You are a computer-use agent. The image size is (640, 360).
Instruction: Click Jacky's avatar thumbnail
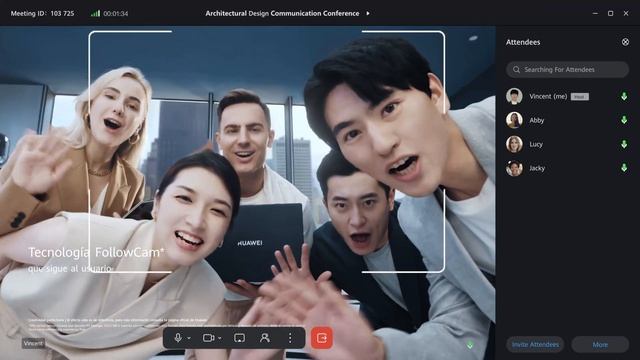click(x=514, y=168)
